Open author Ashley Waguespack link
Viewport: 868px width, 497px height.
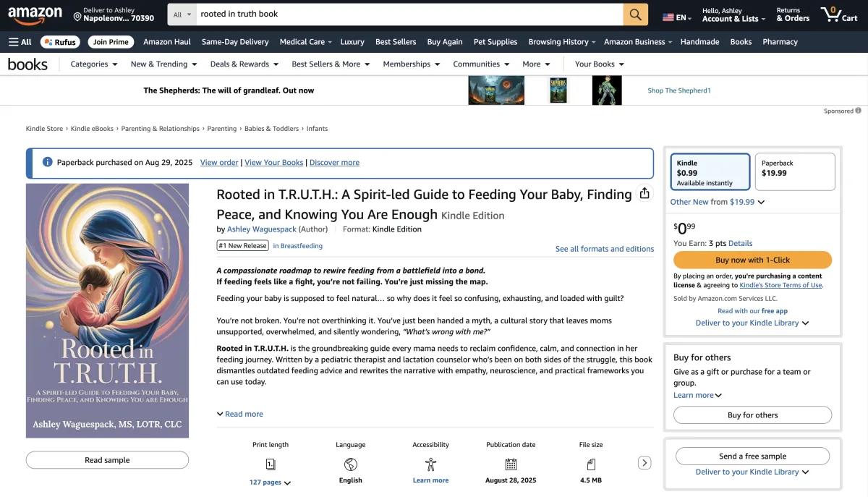point(262,229)
